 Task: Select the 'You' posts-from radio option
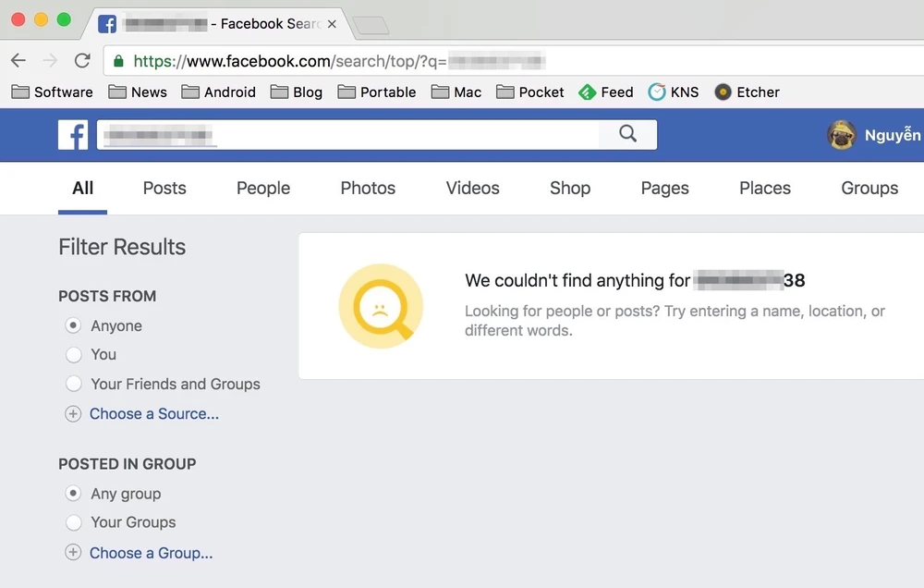pos(74,355)
